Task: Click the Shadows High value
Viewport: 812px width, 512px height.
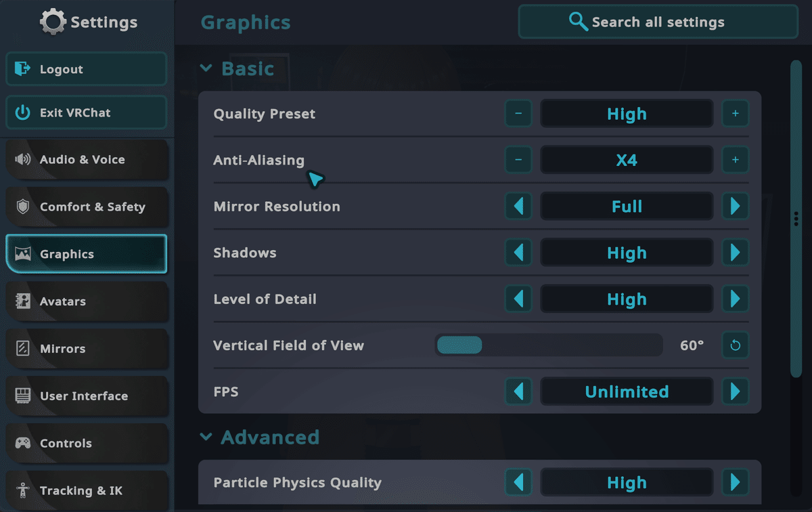Action: [x=627, y=253]
